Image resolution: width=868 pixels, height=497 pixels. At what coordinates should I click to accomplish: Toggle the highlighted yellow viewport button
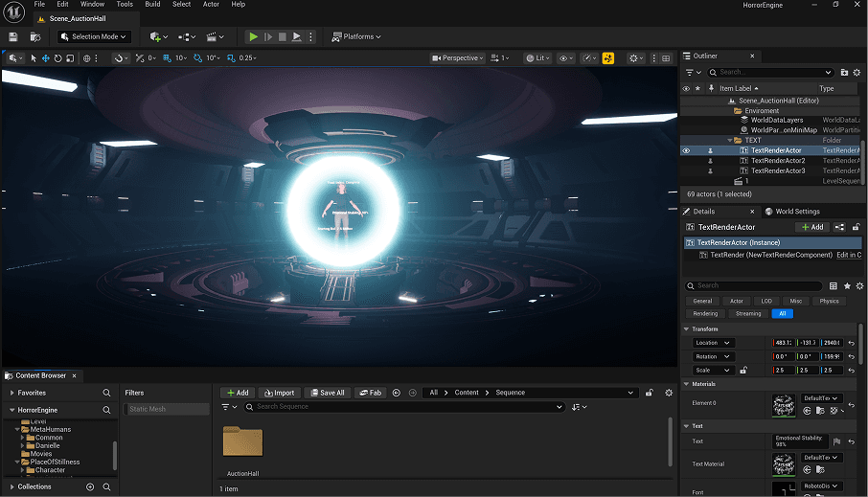(x=606, y=58)
